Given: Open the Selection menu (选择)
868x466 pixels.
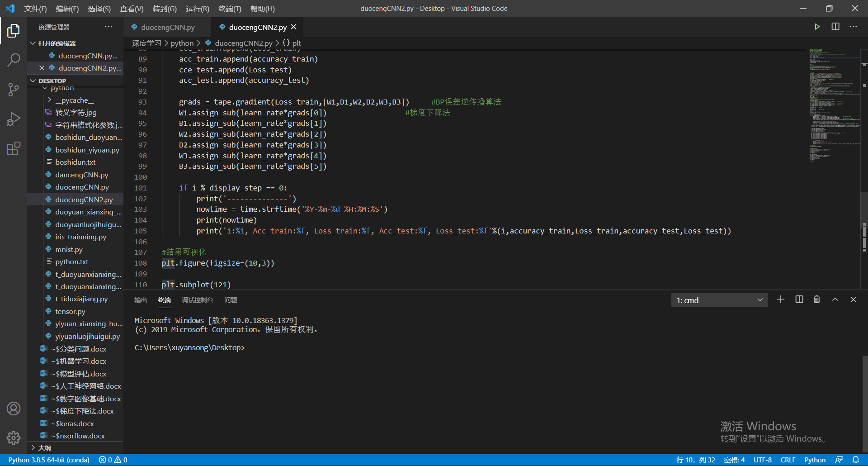Looking at the screenshot, I should tap(99, 9).
